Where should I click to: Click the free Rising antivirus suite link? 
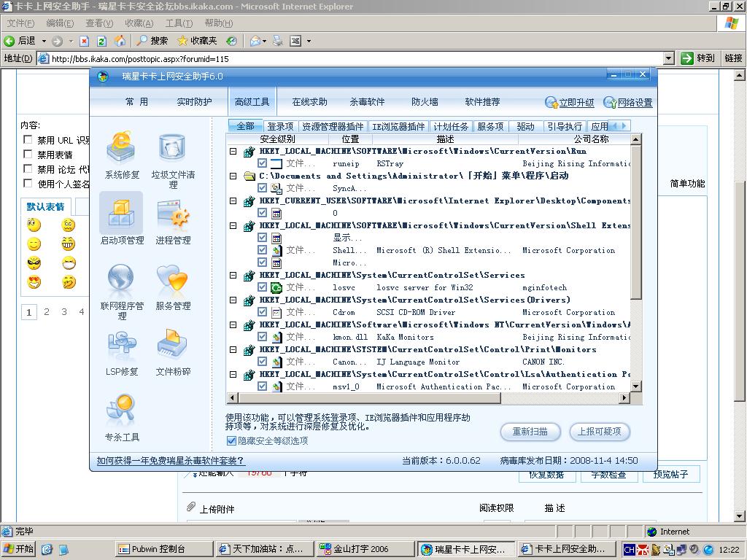tap(171, 461)
